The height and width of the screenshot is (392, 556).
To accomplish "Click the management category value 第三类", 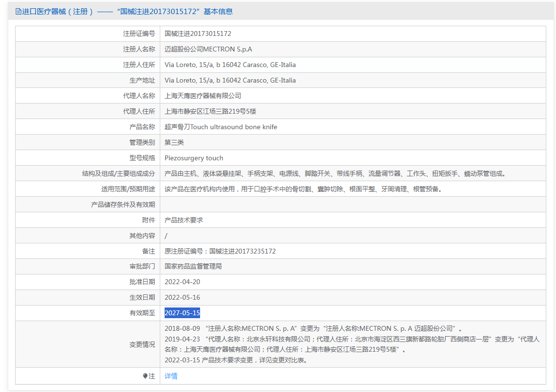I will click(x=174, y=142).
